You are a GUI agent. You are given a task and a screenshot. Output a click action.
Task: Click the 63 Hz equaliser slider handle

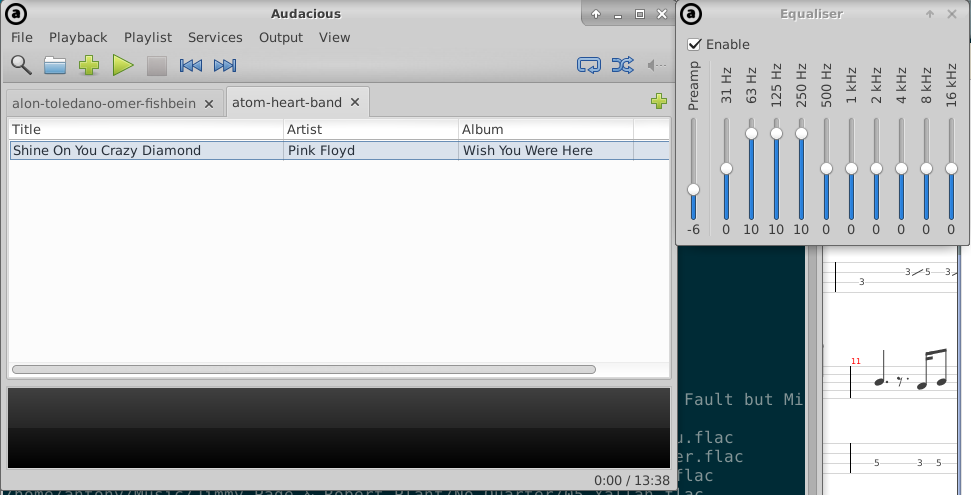[x=751, y=133]
